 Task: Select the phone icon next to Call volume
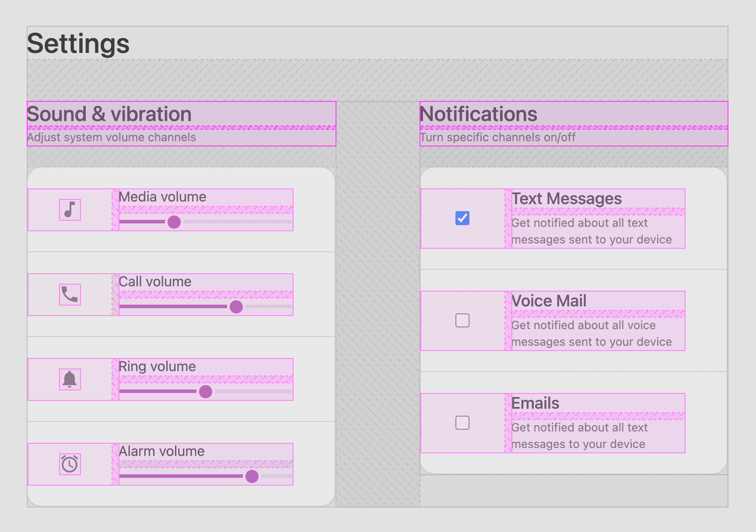tap(70, 295)
